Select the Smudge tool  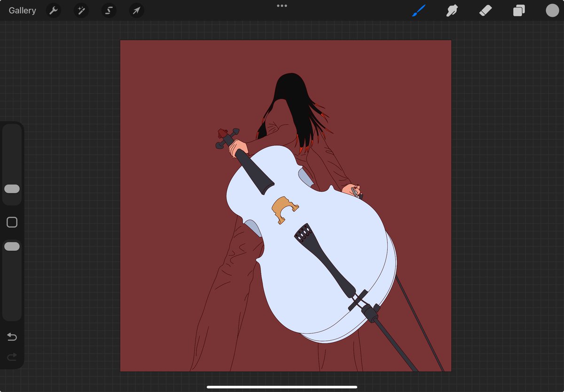[452, 10]
